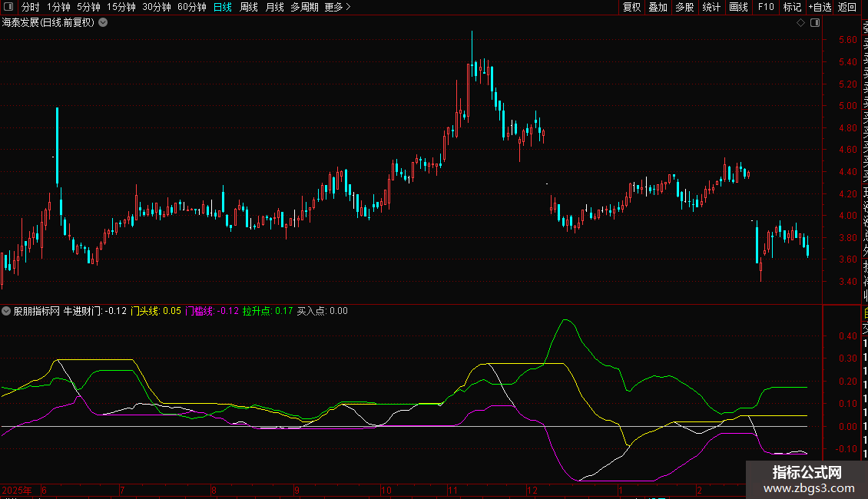This screenshot has width=868, height=499.
Task: Open the 画线 drawing tools
Action: click(x=738, y=8)
